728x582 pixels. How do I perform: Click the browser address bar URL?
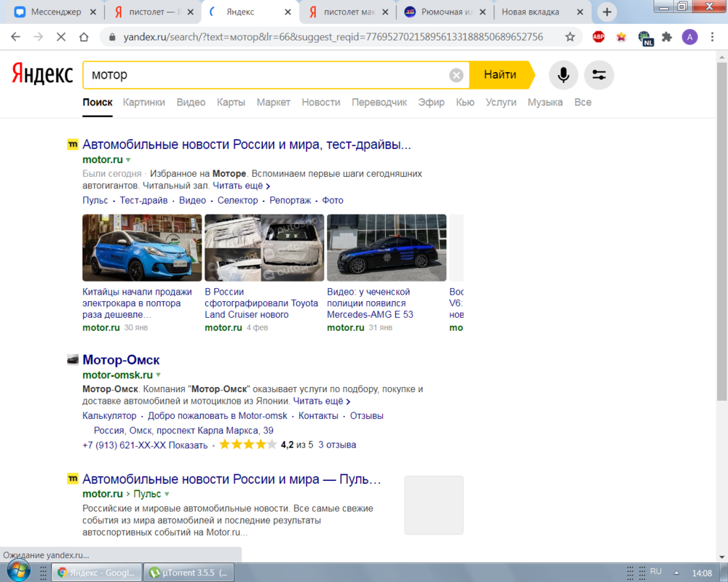[333, 37]
